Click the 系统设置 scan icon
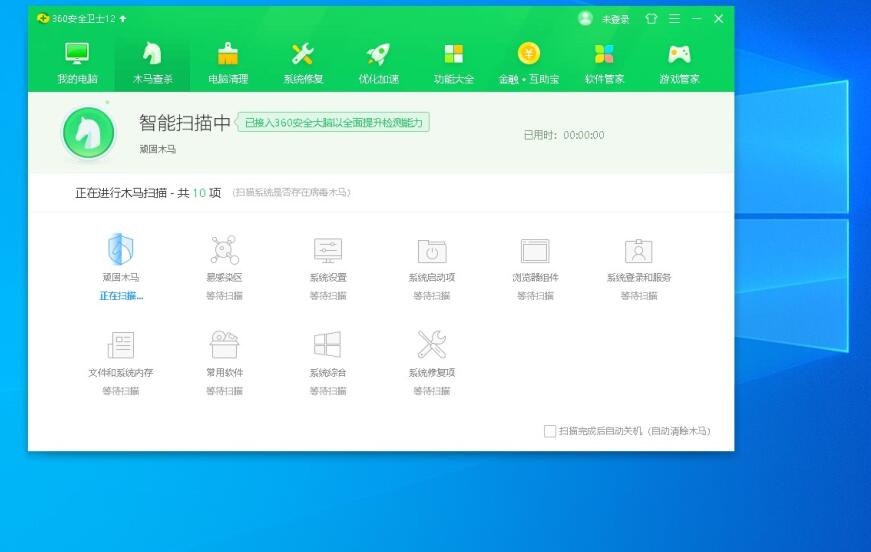Screen dimensions: 871x552 click(328, 250)
